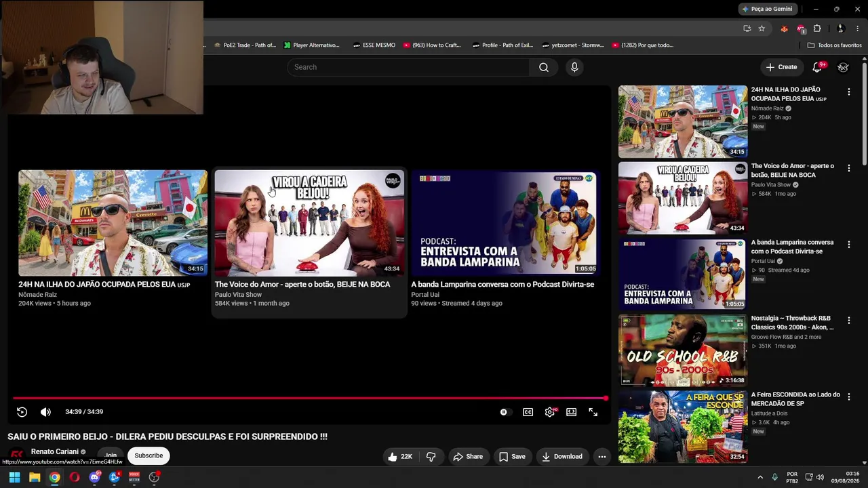The width and height of the screenshot is (868, 488).
Task: Open Discord from the taskbar
Action: (x=94, y=477)
